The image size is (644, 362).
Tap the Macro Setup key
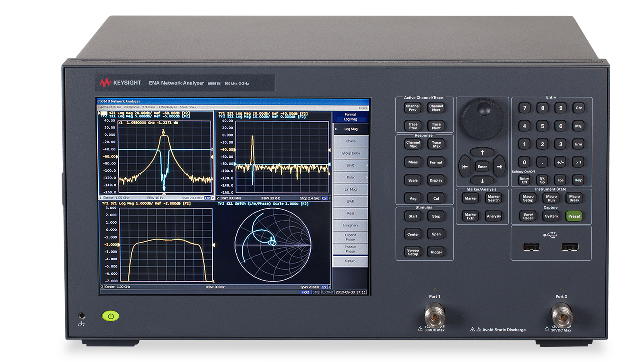pyautogui.click(x=528, y=198)
